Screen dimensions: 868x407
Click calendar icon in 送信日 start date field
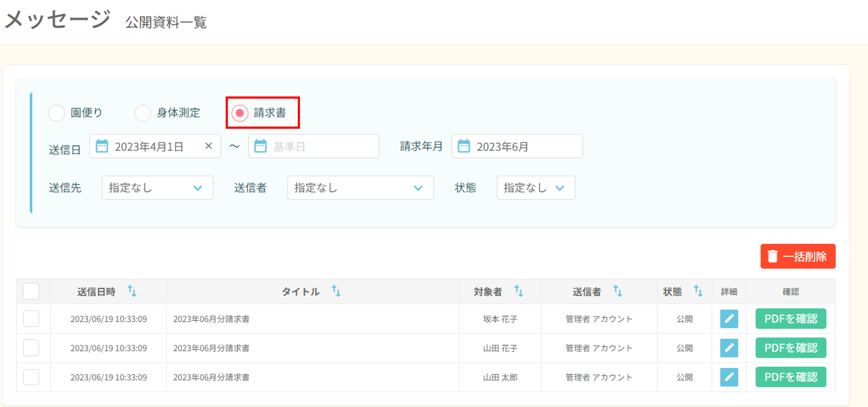point(102,146)
